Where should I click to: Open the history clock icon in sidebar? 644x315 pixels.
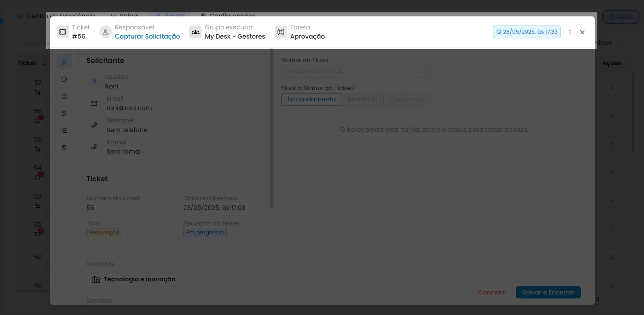click(64, 97)
